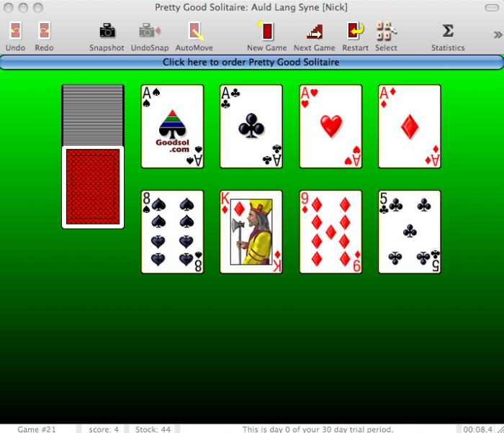The height and width of the screenshot is (433, 504).
Task: Click the score: 4 status entry
Action: [104, 429]
